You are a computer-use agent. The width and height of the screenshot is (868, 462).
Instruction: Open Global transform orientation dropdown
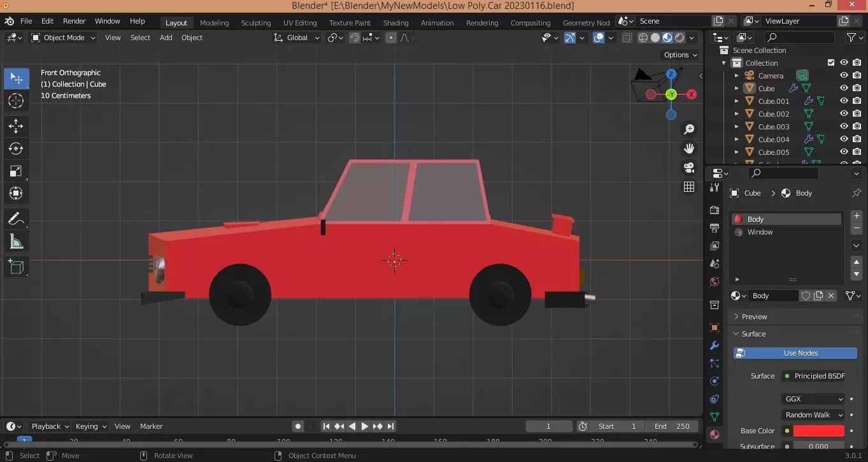[x=296, y=38]
